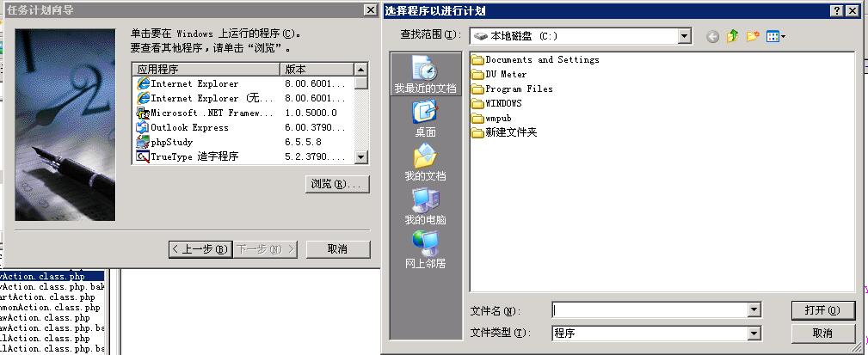This screenshot has width=868, height=355.
Task: Select artAction.class.php in background file list
Action: (47, 297)
